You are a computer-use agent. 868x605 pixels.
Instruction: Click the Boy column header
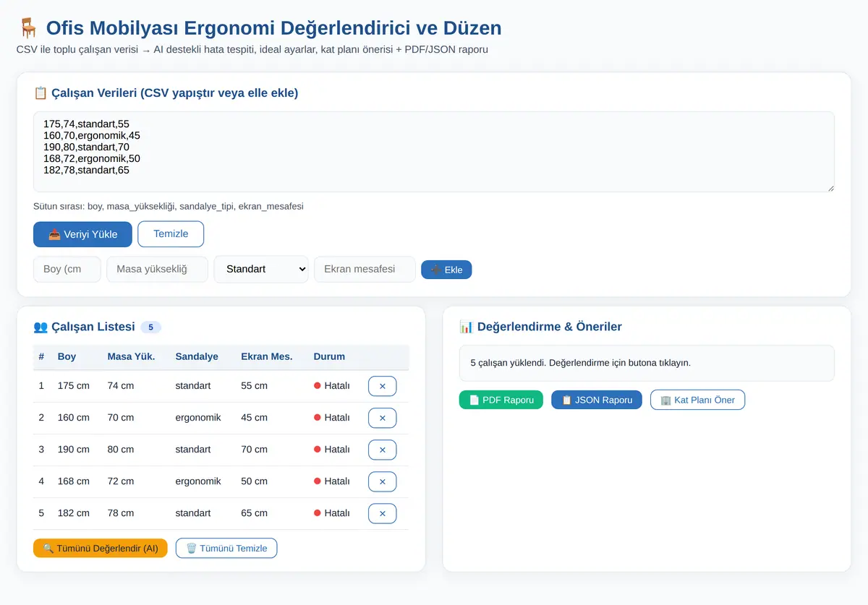click(x=67, y=356)
